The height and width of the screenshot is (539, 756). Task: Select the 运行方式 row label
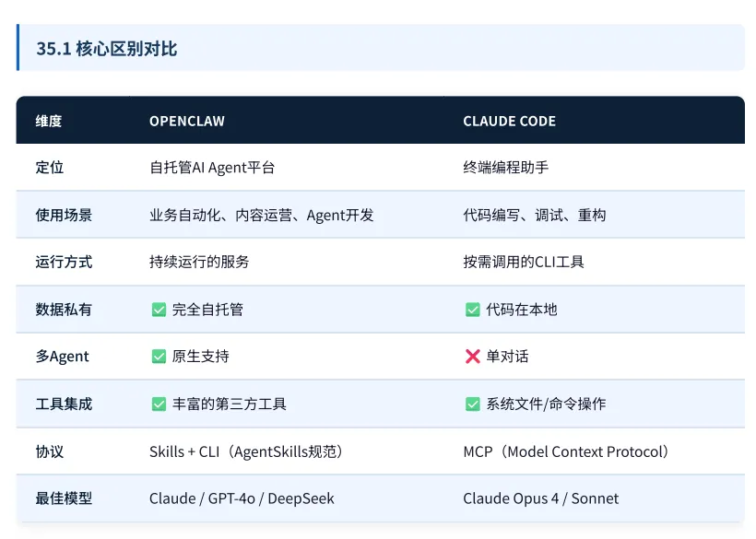pos(64,262)
